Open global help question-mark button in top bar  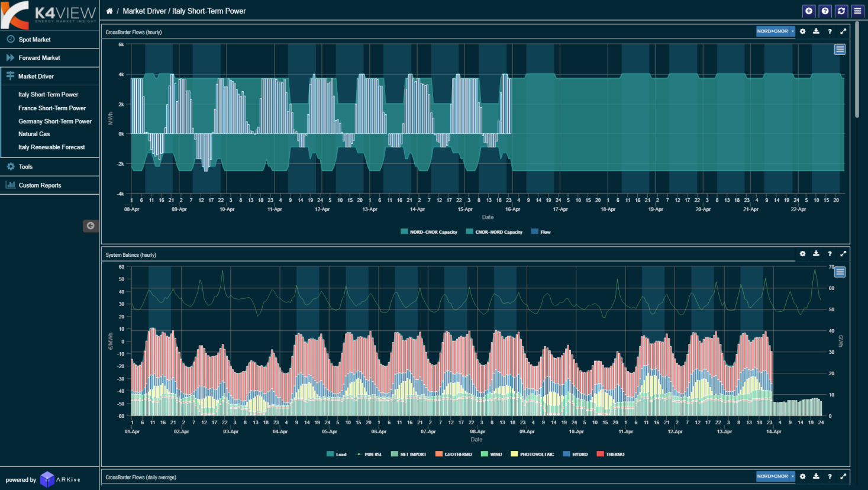[825, 11]
